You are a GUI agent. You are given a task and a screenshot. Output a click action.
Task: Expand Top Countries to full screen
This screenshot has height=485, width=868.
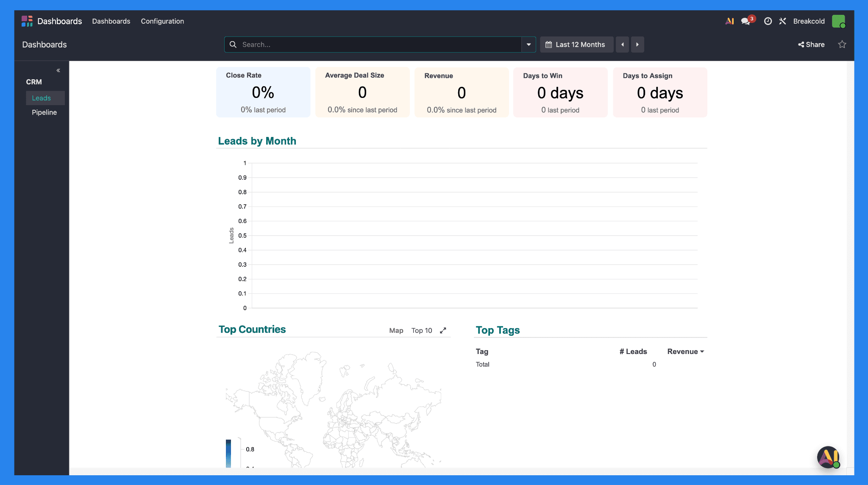tap(443, 330)
